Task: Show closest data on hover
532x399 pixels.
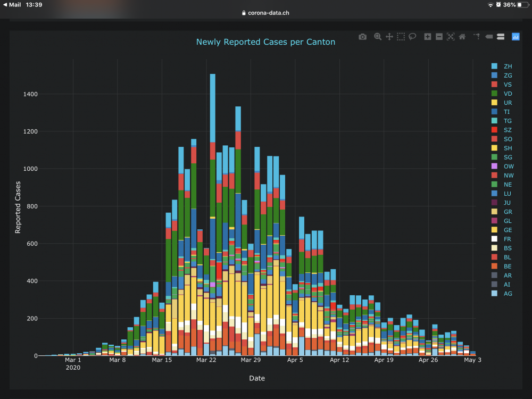Action: 489,37
